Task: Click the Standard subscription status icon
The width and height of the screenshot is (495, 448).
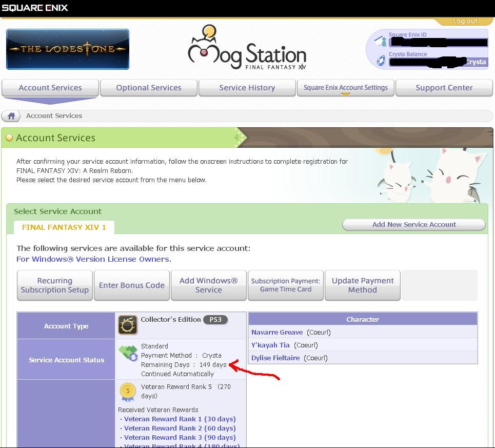Action: click(128, 353)
